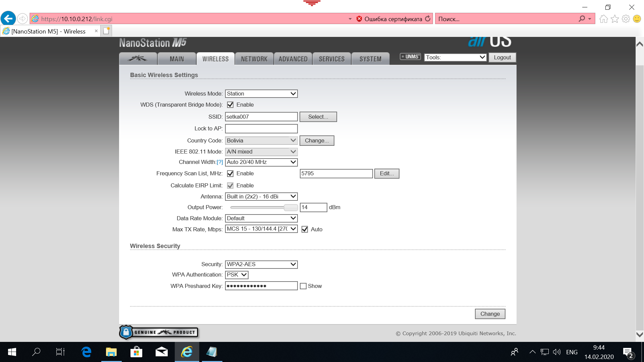Open the Max TX Rate dropdown
The height and width of the screenshot is (362, 644).
(x=261, y=229)
